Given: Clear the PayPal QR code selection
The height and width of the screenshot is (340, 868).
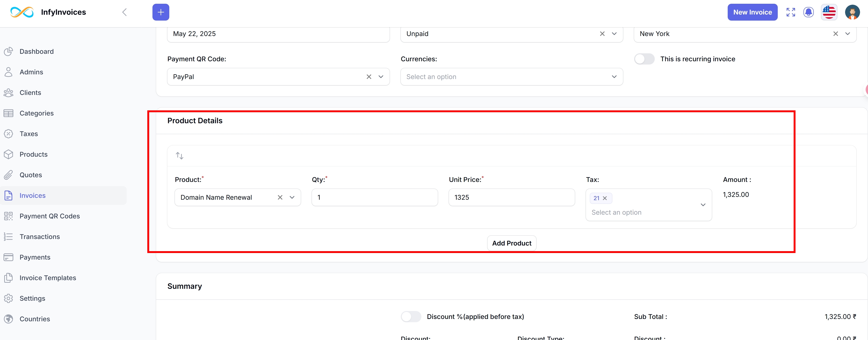Looking at the screenshot, I should [369, 77].
